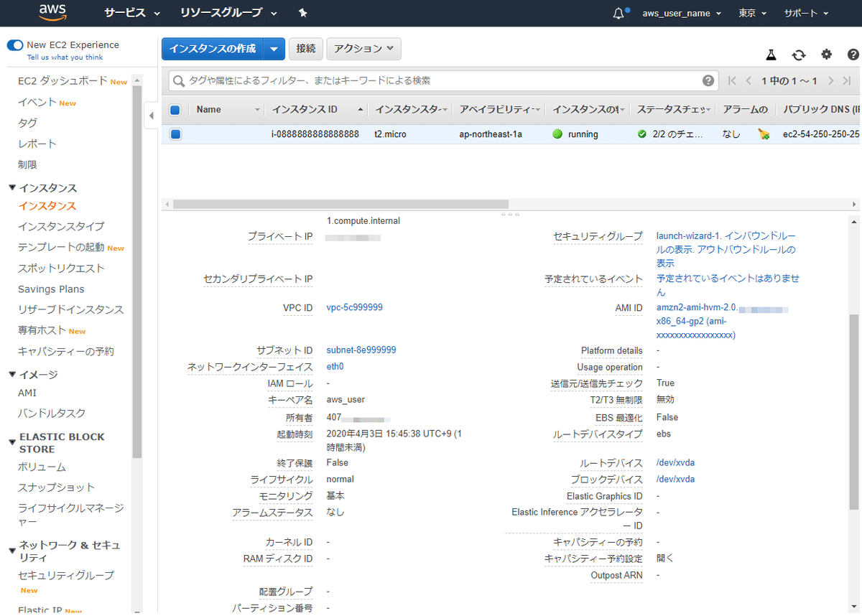Image resolution: width=862 pixels, height=616 pixels.
Task: Collapse the ネットワーク & セキュリティ section
Action: click(12, 551)
